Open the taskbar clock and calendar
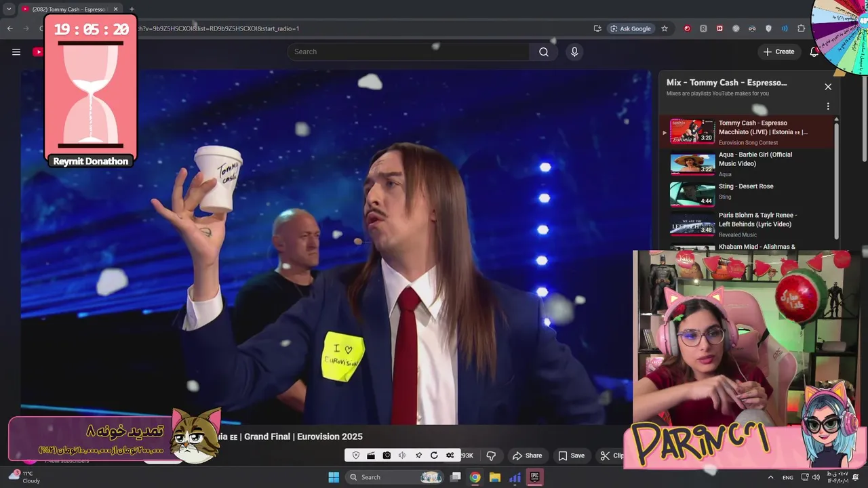The height and width of the screenshot is (488, 868). 837,477
